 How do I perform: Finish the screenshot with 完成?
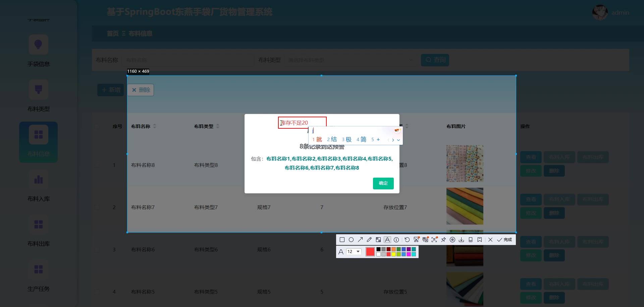[504, 240]
